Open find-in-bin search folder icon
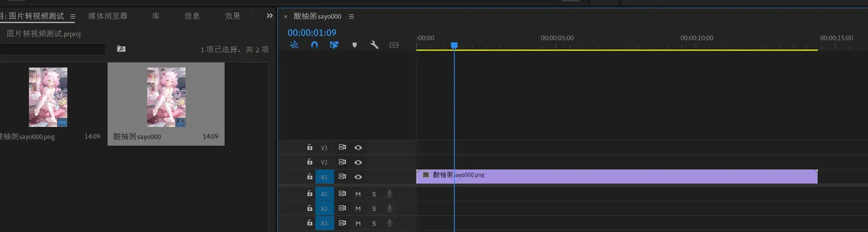The image size is (868, 232). click(121, 49)
